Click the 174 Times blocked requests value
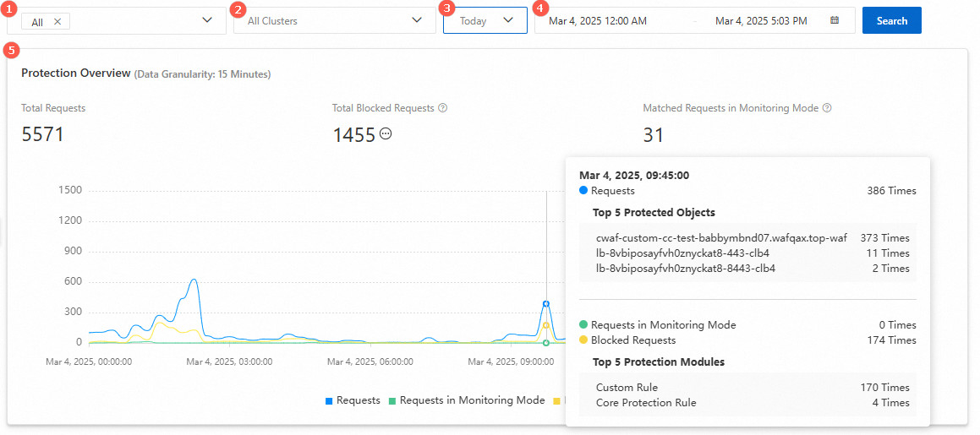 [x=891, y=340]
